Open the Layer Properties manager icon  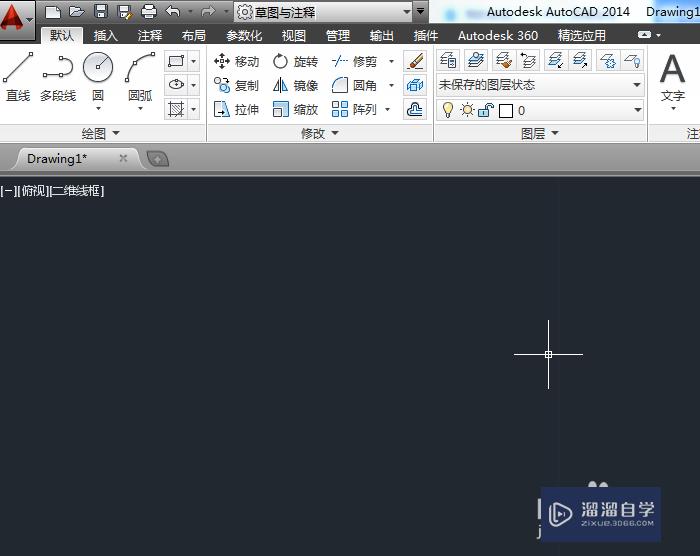click(x=448, y=60)
